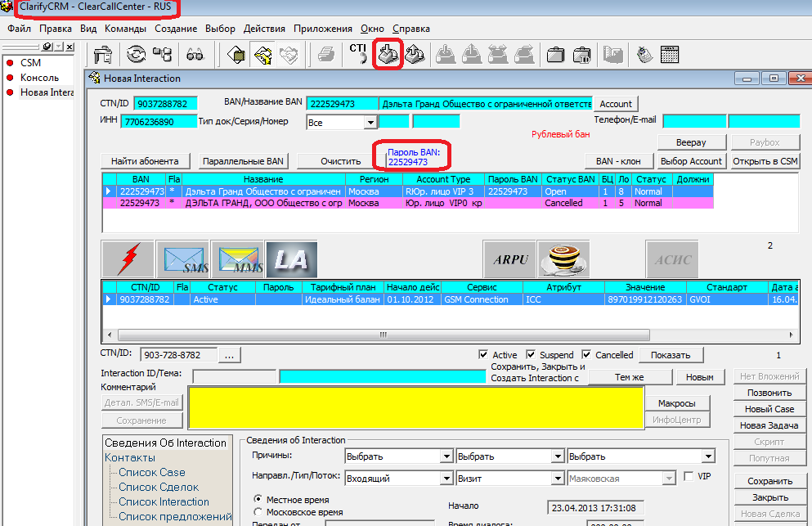Toggle the Active checkbox

[x=482, y=354]
